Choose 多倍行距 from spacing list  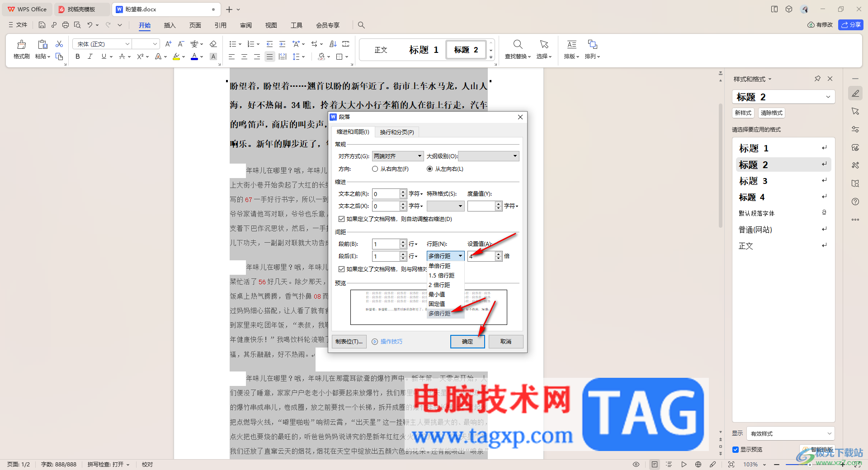(445, 313)
